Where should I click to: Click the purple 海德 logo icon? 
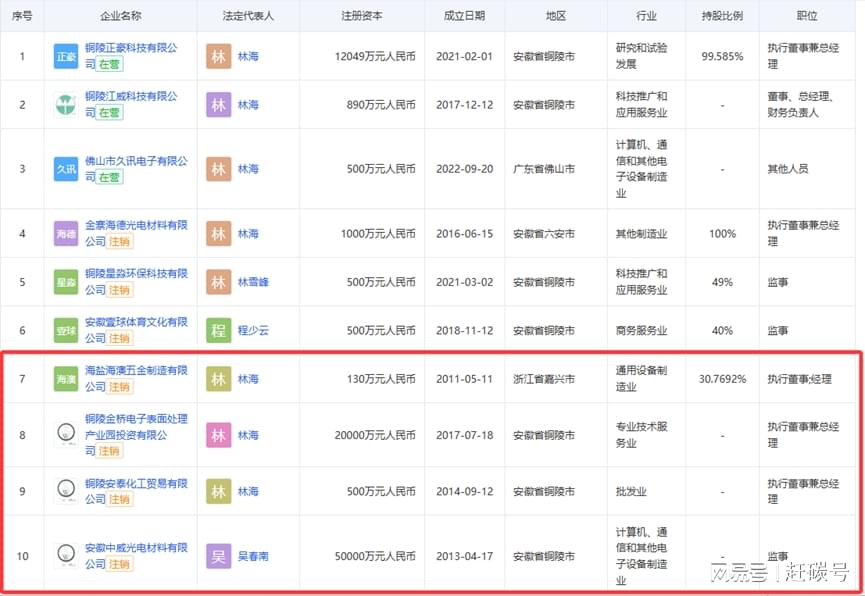pyautogui.click(x=66, y=234)
